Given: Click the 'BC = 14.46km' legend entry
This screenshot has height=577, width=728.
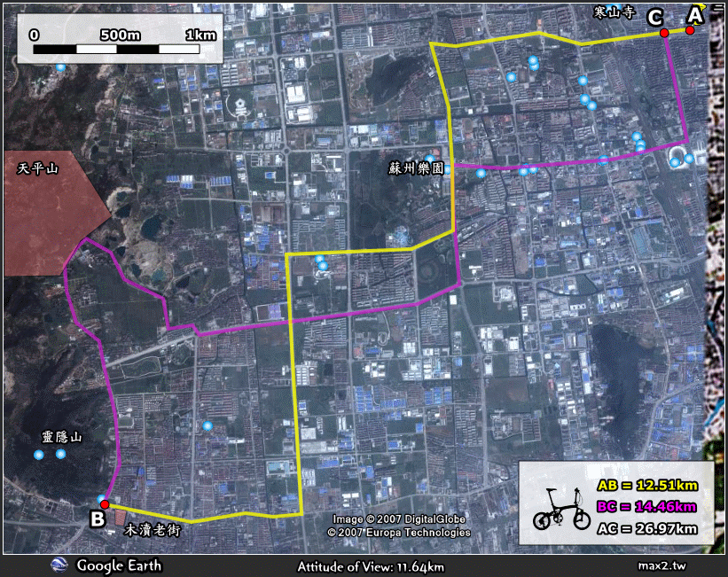Looking at the screenshot, I should tap(646, 506).
